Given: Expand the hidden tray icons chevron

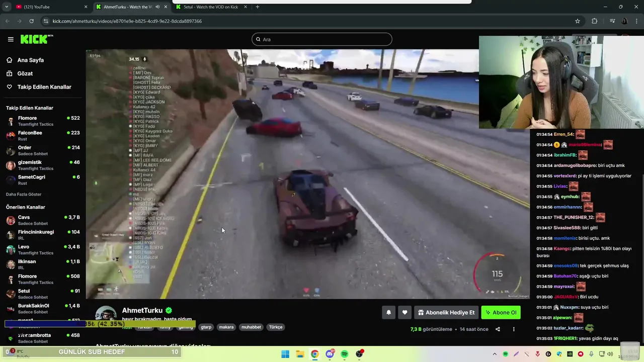Looking at the screenshot, I should (495, 354).
